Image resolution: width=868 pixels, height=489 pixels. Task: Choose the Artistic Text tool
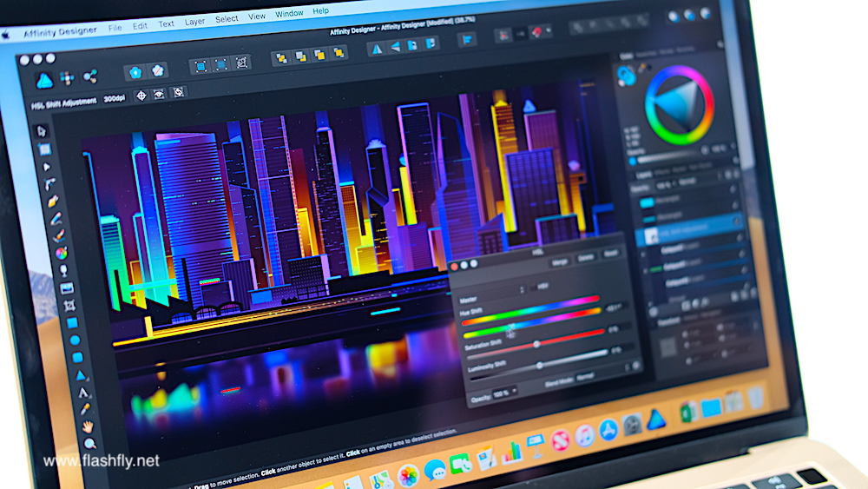(x=83, y=393)
